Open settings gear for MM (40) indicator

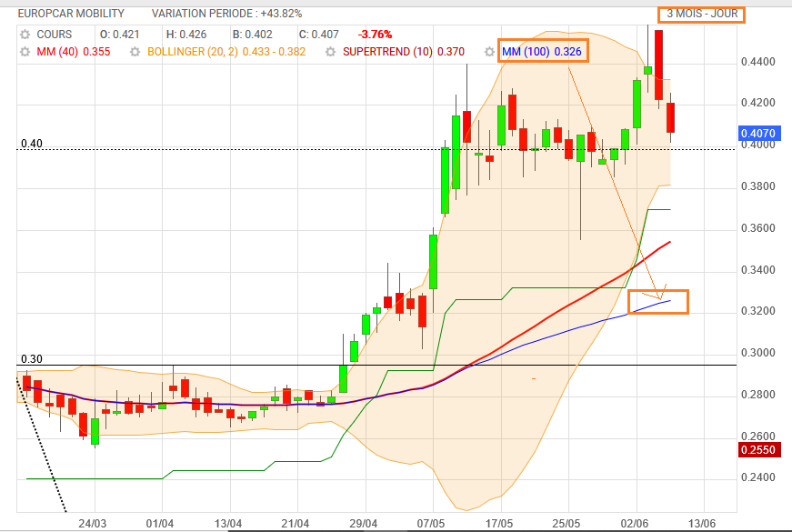coord(25,52)
